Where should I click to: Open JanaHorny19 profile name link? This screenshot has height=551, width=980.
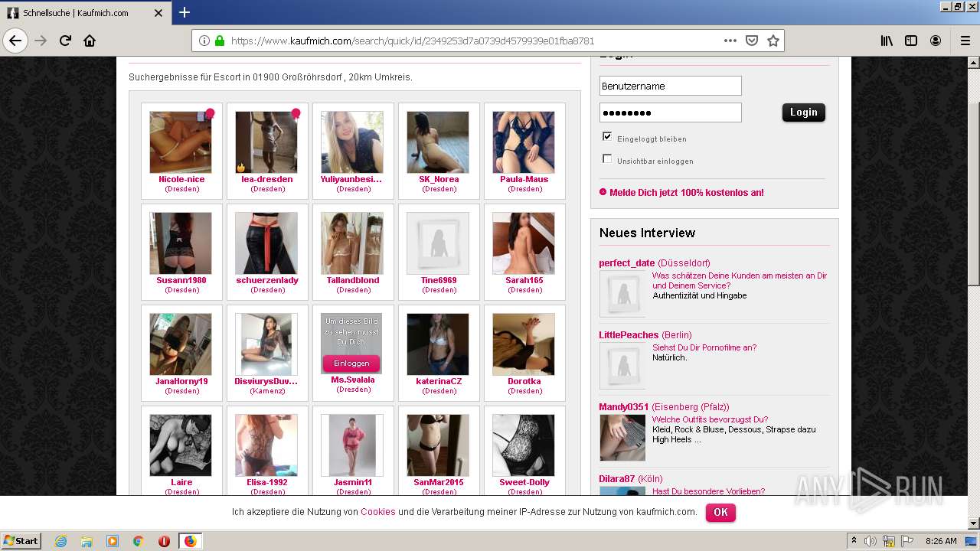click(x=181, y=381)
